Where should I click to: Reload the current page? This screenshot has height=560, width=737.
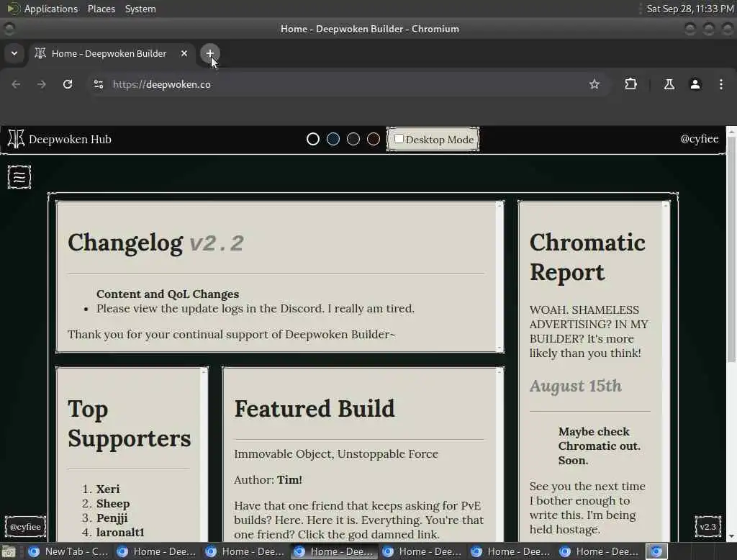coord(68,84)
